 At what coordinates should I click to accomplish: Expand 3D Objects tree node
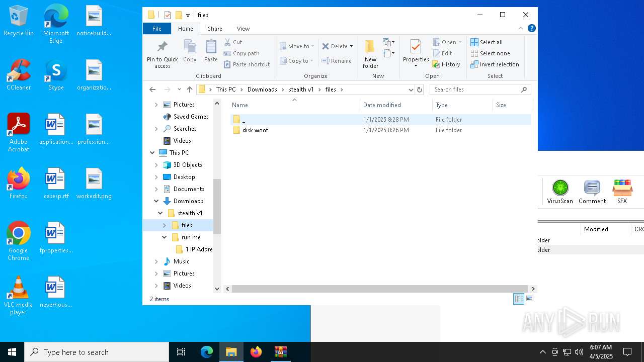pos(156,165)
